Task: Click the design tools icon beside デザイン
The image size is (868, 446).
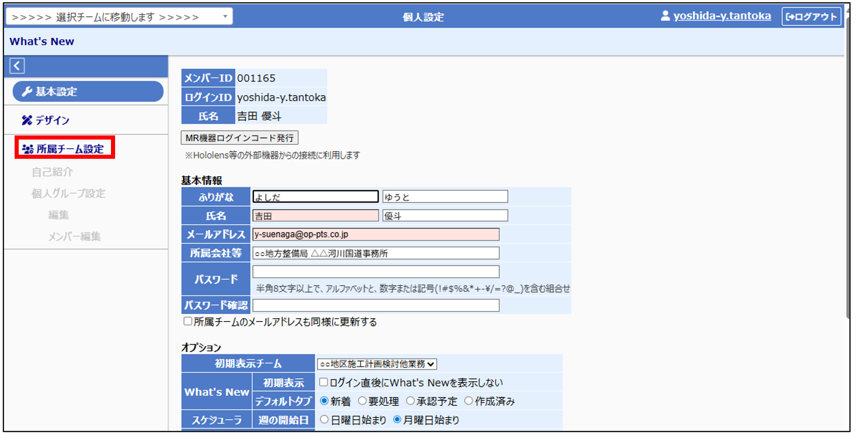Action: (x=27, y=120)
